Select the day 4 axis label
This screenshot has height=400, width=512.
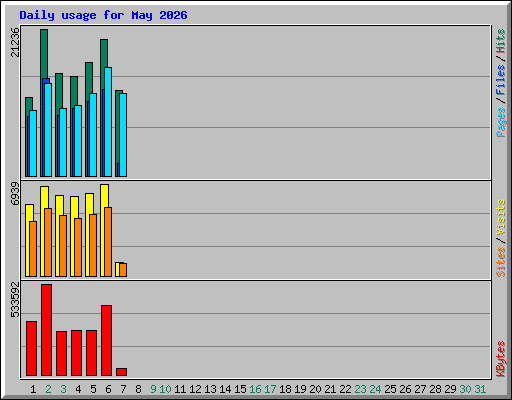coord(78,389)
